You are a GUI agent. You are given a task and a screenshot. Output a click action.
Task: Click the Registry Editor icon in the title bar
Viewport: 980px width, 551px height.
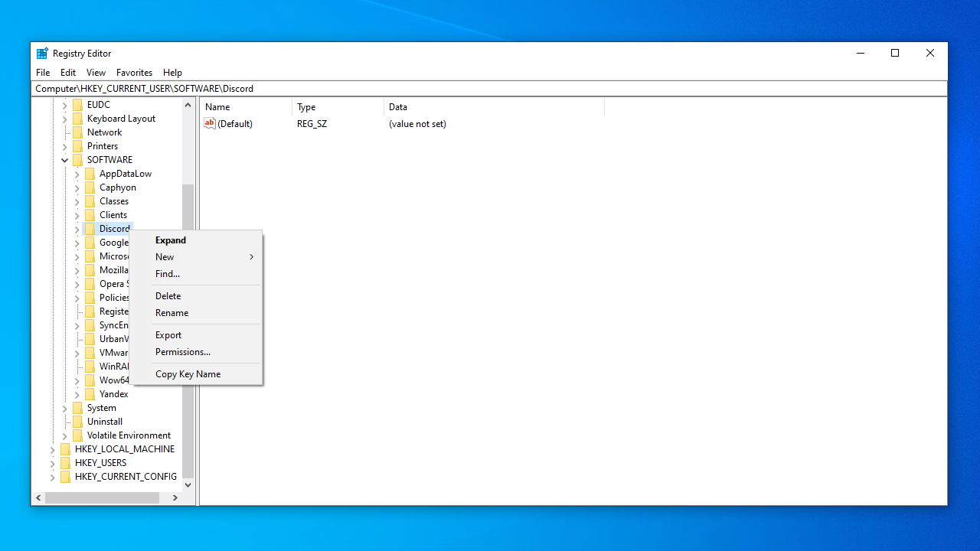click(42, 54)
